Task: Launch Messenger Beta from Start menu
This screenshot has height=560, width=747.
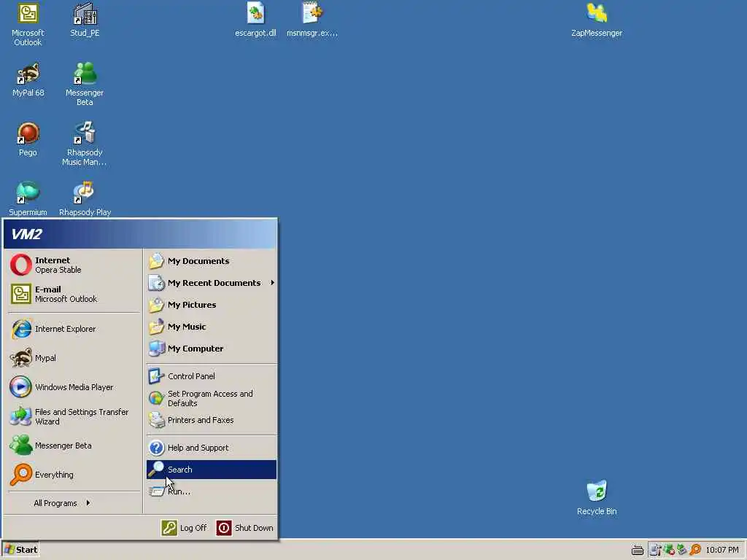Action: point(74,446)
